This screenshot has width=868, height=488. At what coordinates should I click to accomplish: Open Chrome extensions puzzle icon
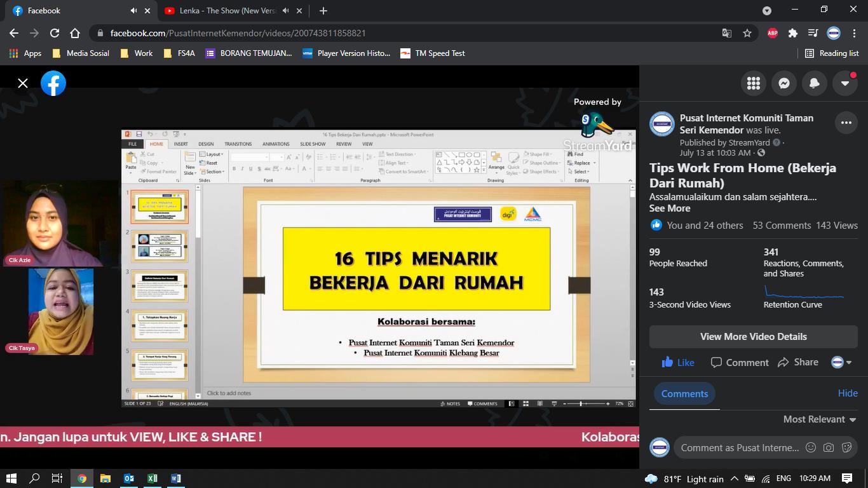792,33
